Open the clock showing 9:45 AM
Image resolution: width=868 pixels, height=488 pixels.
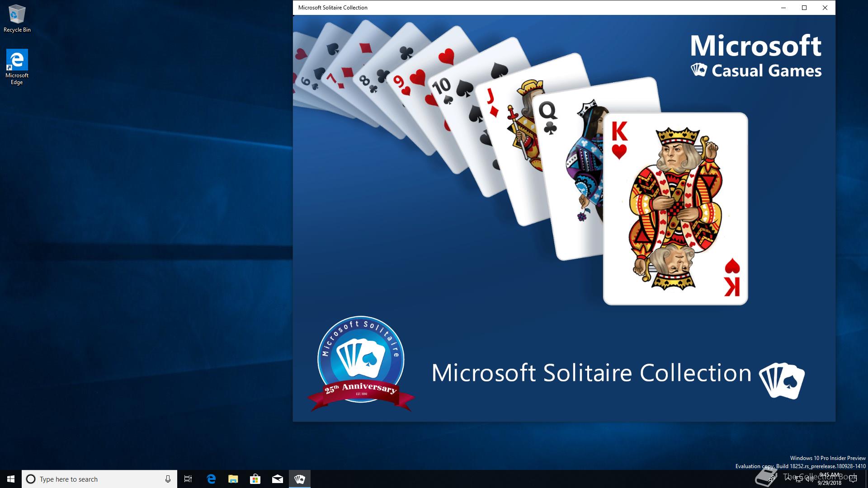coord(829,479)
